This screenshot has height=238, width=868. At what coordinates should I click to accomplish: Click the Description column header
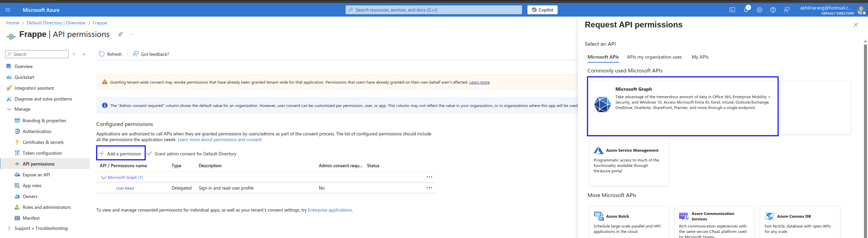tap(210, 166)
